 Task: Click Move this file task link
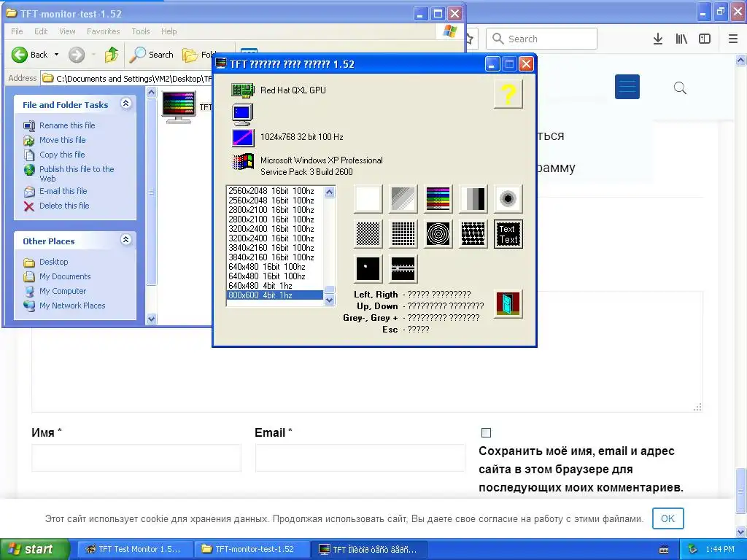tap(63, 140)
